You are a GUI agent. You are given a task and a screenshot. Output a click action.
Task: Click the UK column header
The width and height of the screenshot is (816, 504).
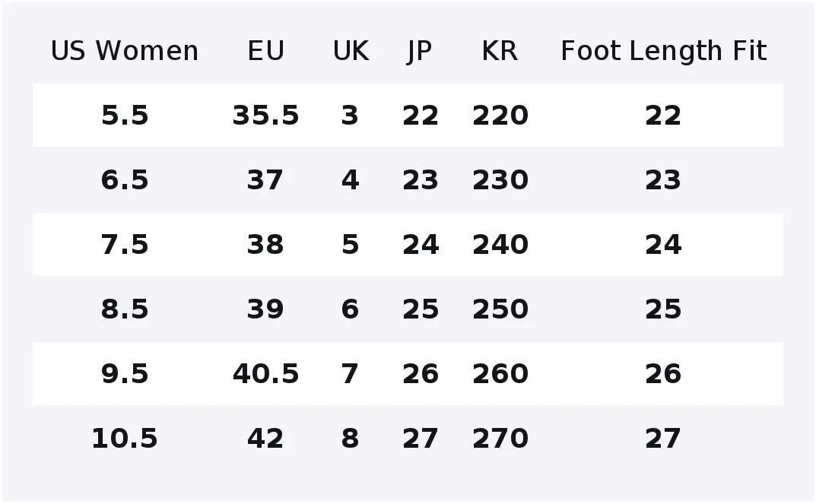(x=351, y=51)
